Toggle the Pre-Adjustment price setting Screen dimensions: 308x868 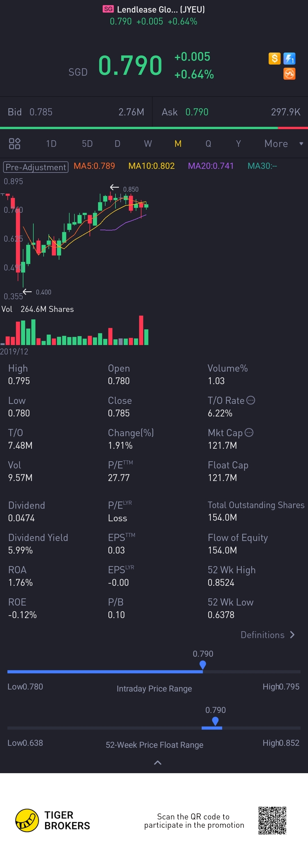coord(36,167)
